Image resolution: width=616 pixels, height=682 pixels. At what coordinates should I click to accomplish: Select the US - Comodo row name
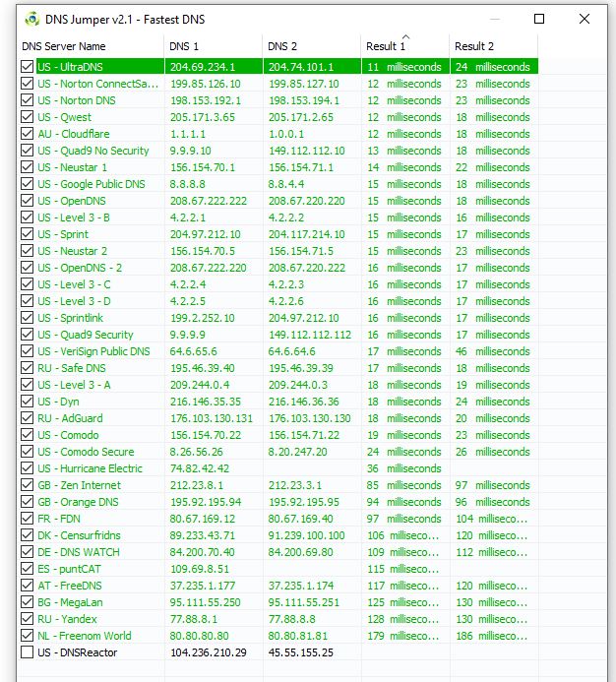pyautogui.click(x=68, y=435)
